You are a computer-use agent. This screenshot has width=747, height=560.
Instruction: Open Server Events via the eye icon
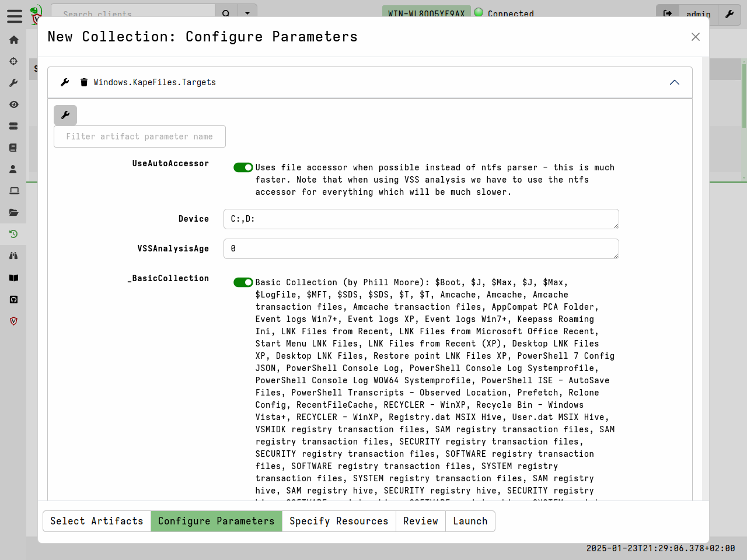click(x=13, y=104)
